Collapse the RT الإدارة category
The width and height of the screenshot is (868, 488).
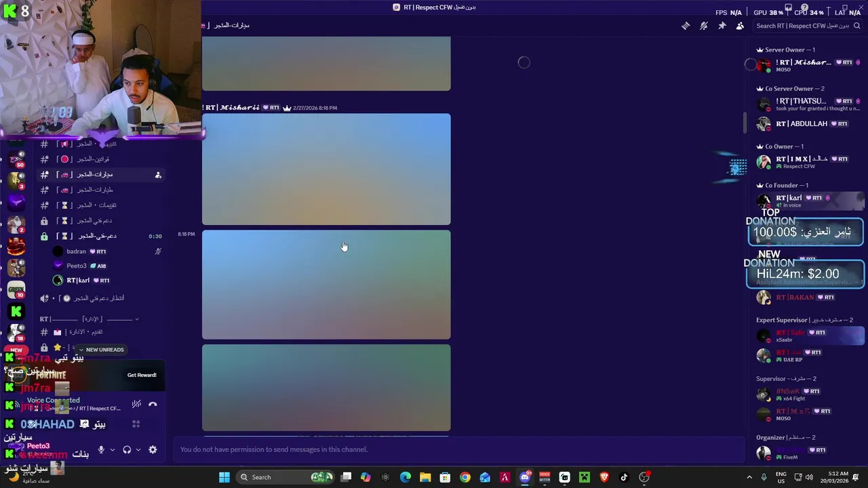point(90,319)
